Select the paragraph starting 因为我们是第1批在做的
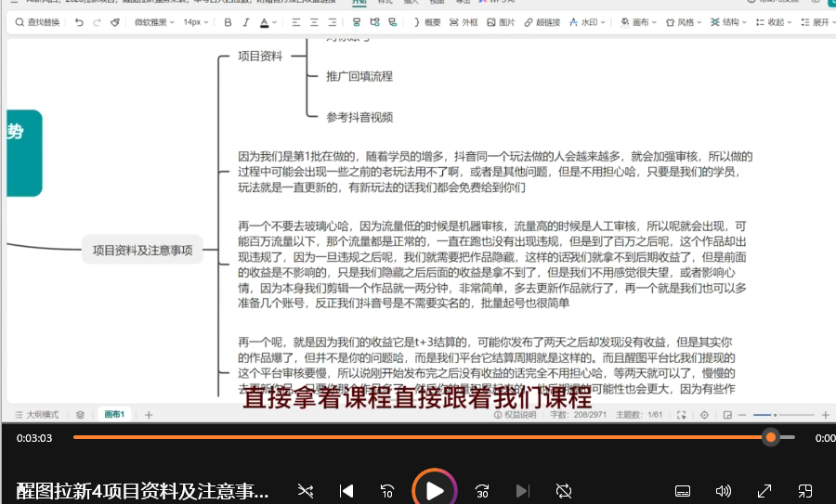Image resolution: width=836 pixels, height=504 pixels. (x=495, y=172)
